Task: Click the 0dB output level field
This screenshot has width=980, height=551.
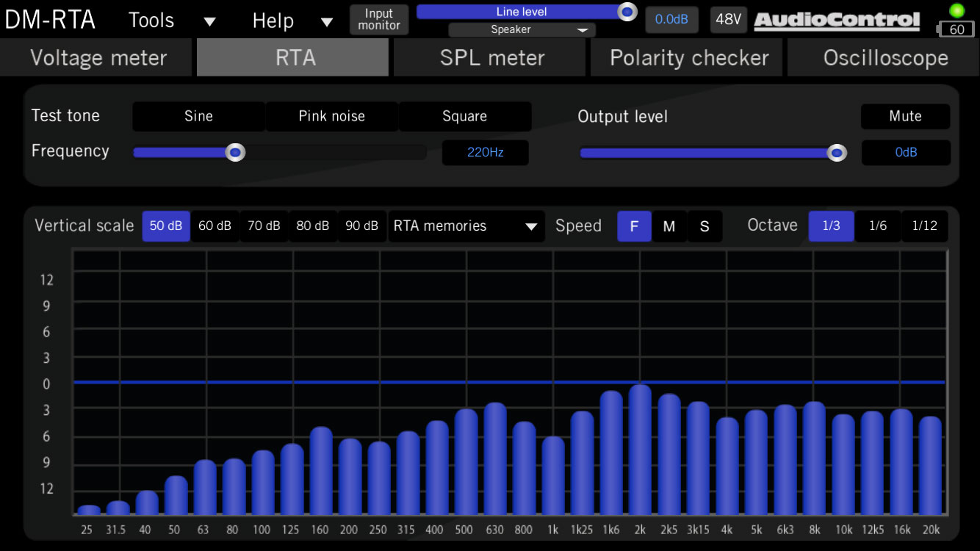Action: [906, 153]
